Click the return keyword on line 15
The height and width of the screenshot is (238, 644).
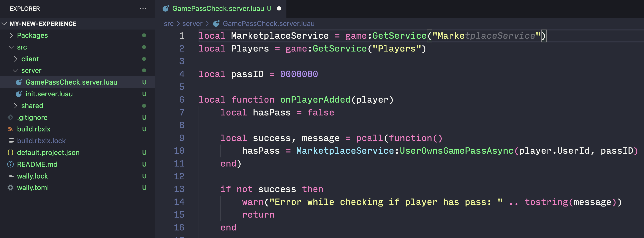tap(258, 214)
